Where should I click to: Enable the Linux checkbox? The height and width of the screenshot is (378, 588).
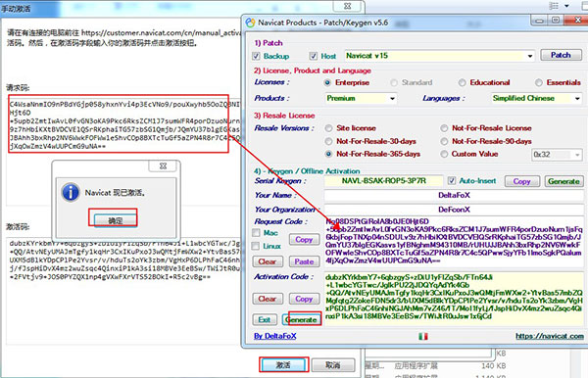(x=256, y=246)
